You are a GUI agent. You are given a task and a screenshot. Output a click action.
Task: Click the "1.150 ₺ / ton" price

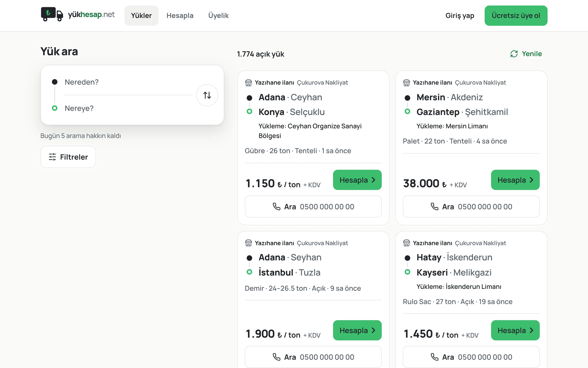pyautogui.click(x=273, y=184)
